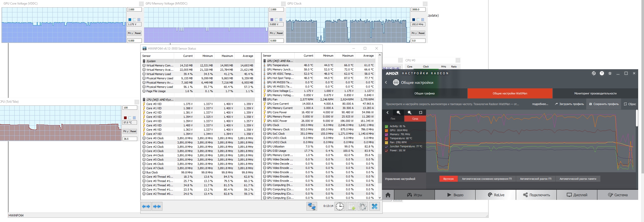Click Сохранить профиль button
This screenshot has width=644, height=222.
(x=604, y=104)
